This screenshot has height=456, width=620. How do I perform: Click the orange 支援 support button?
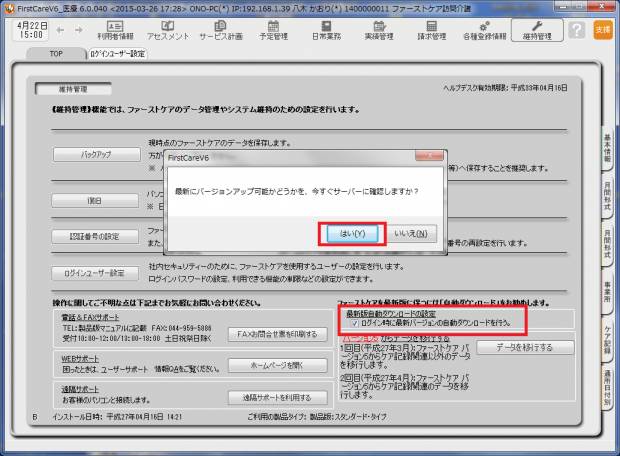[603, 30]
